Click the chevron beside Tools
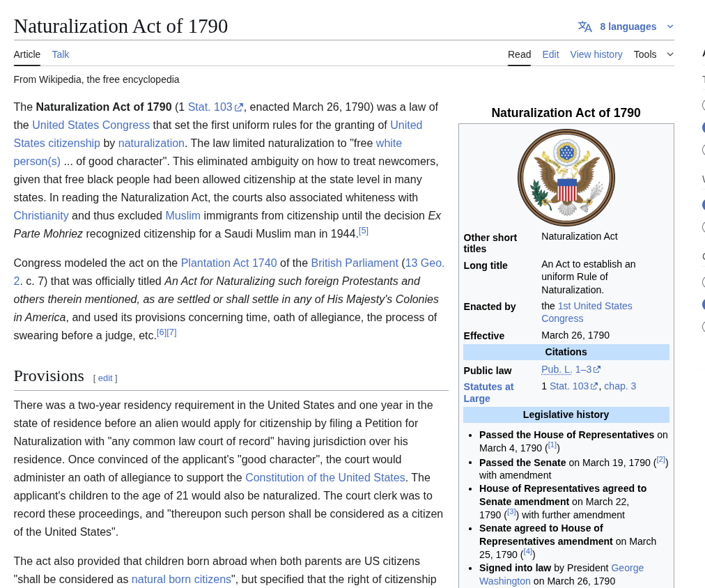Screen dimensions: 705x588 pyautogui.click(x=670, y=54)
